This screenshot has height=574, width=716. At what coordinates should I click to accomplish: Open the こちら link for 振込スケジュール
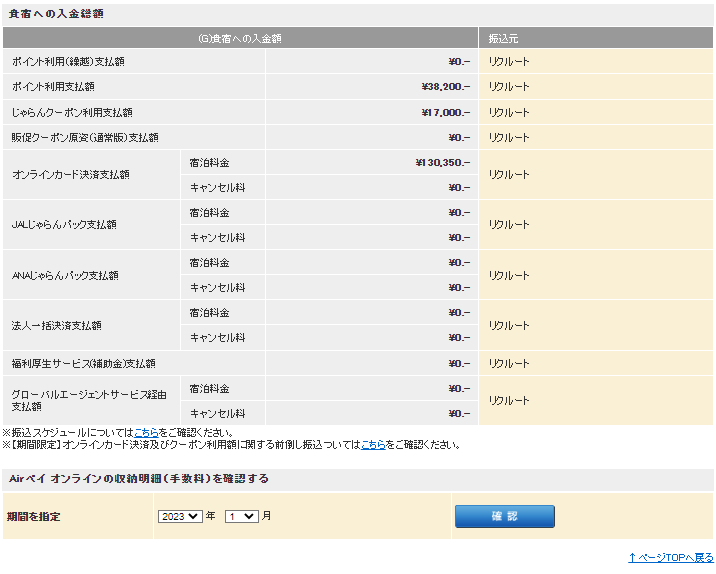[x=146, y=432]
